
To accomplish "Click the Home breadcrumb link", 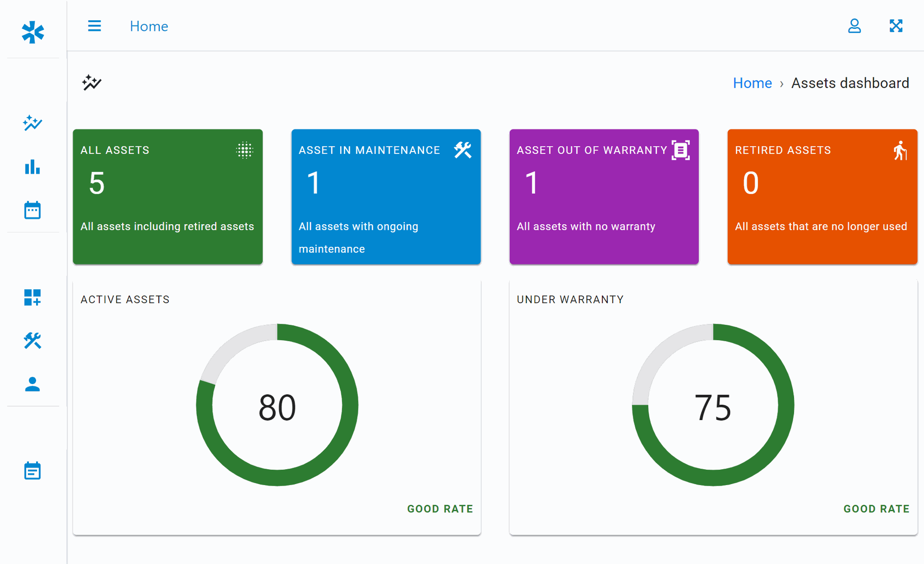I will (752, 83).
